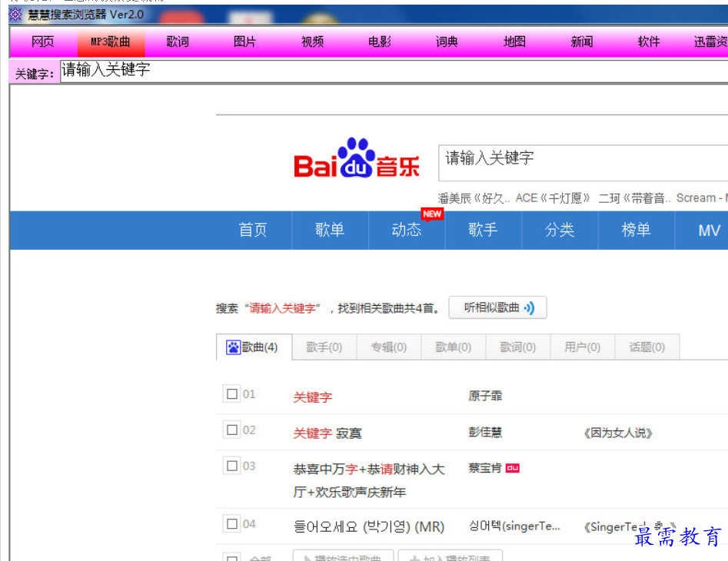Open MV in the navigation bar
Image resolution: width=728 pixels, height=561 pixels.
(x=709, y=230)
